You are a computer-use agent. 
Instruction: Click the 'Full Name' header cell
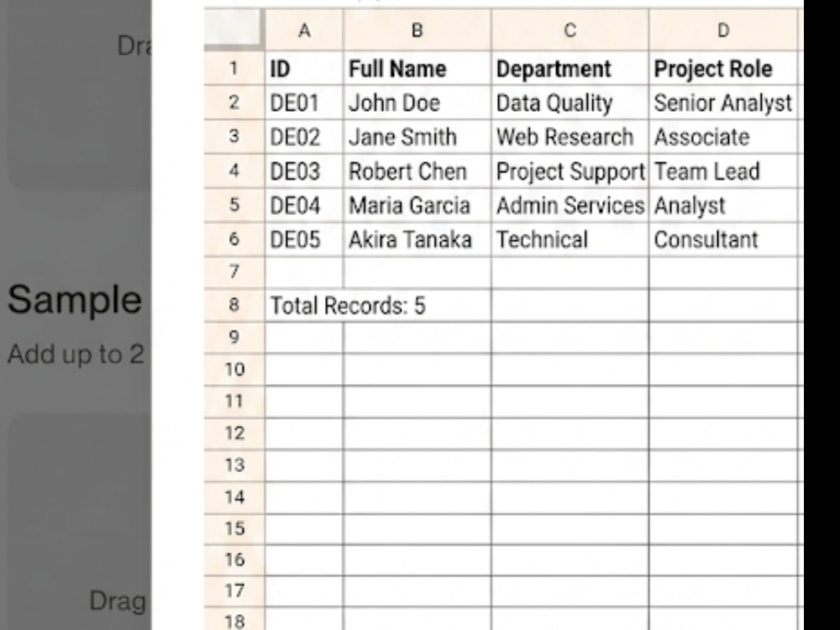coord(417,69)
